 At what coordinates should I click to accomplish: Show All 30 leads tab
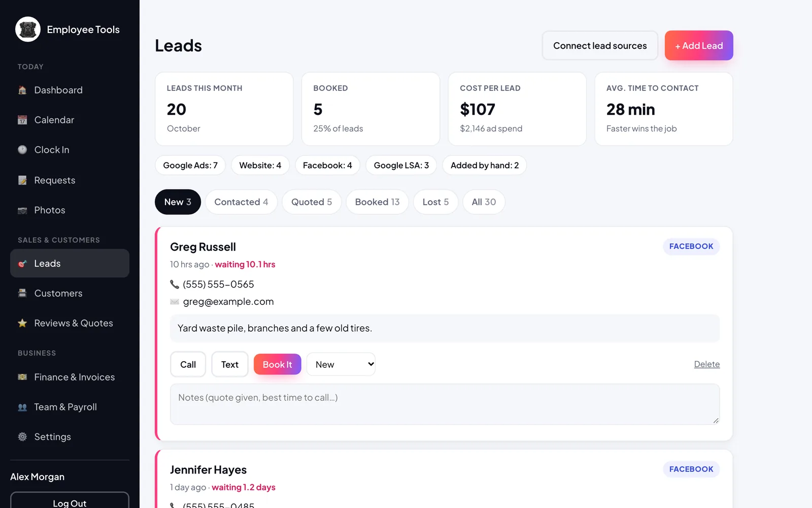[484, 202]
